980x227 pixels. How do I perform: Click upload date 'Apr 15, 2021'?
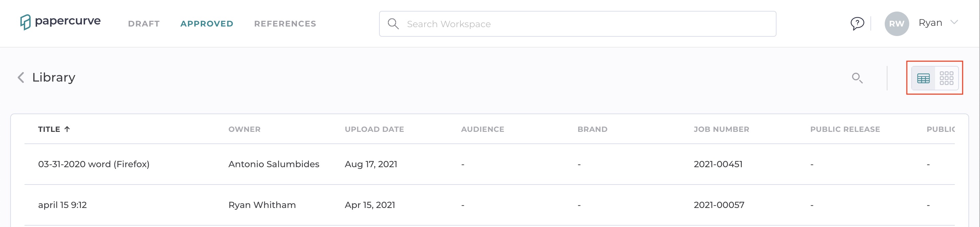click(x=370, y=205)
